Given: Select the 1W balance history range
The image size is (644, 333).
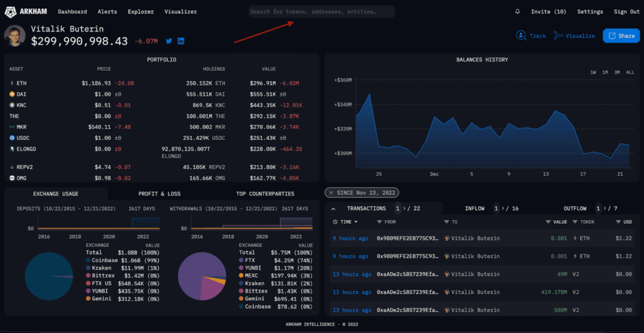Looking at the screenshot, I should (x=593, y=72).
